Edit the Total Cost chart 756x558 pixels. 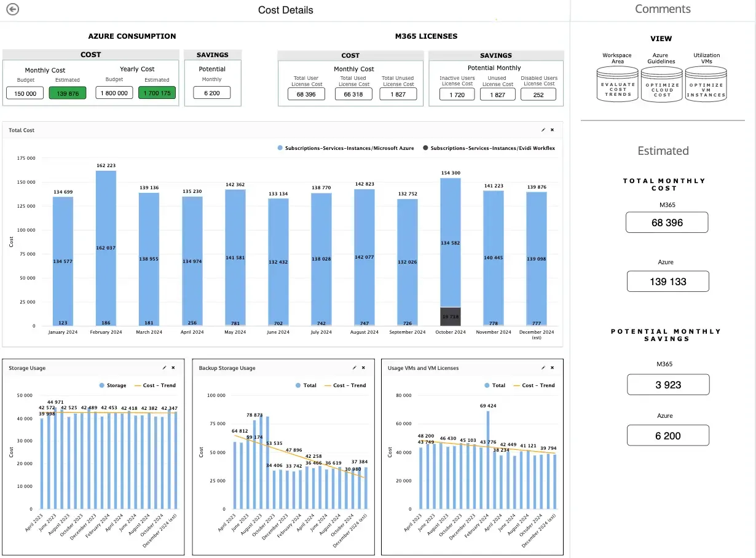(x=543, y=130)
